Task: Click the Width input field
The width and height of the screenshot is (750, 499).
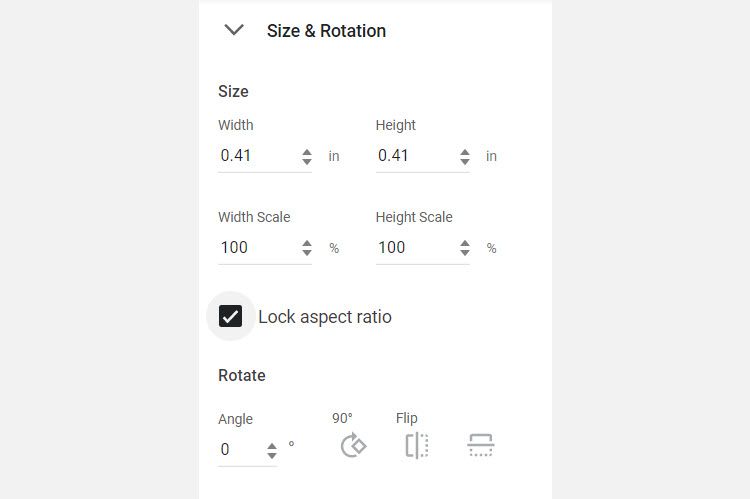Action: tap(255, 156)
